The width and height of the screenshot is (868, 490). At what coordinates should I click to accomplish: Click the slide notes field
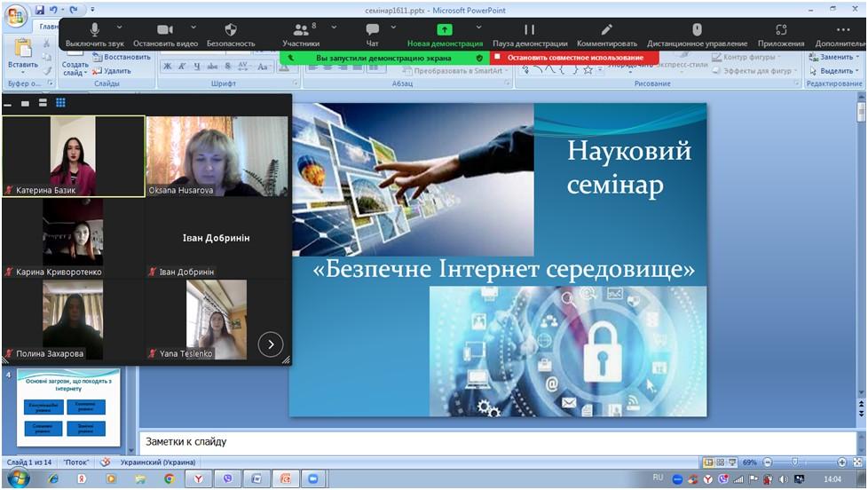point(497,441)
